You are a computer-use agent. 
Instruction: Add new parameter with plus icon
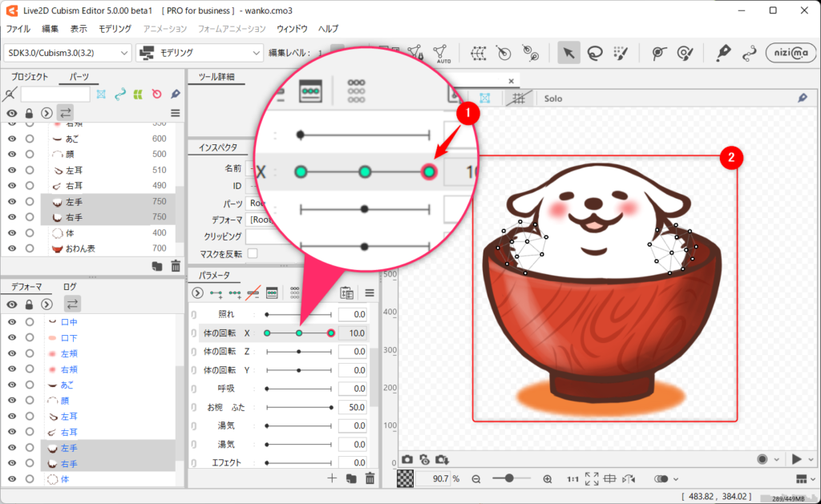tap(332, 478)
